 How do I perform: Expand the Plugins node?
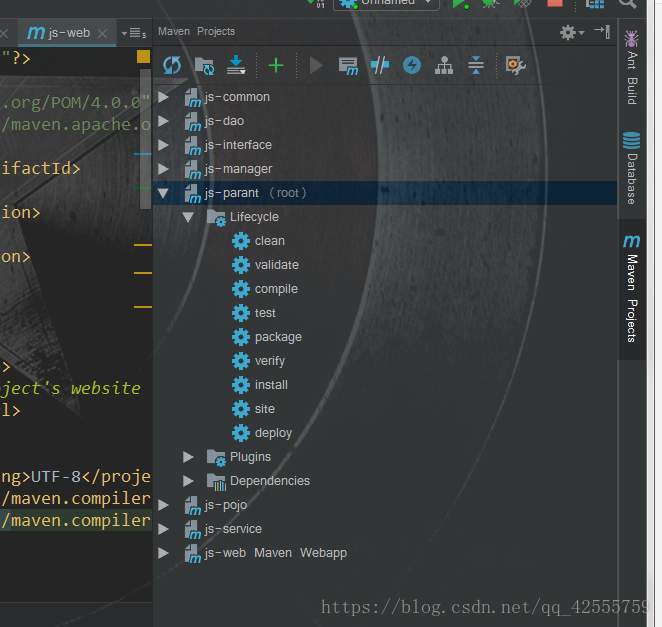coord(188,457)
